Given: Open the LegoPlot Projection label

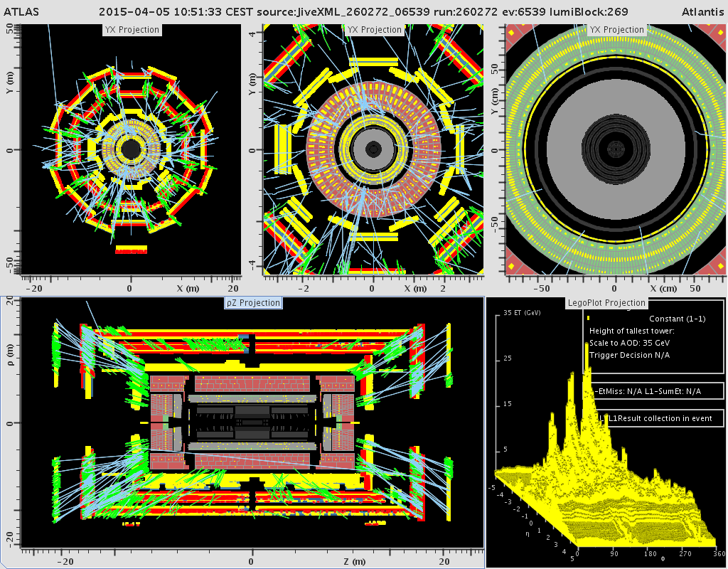Looking at the screenshot, I should point(606,303).
